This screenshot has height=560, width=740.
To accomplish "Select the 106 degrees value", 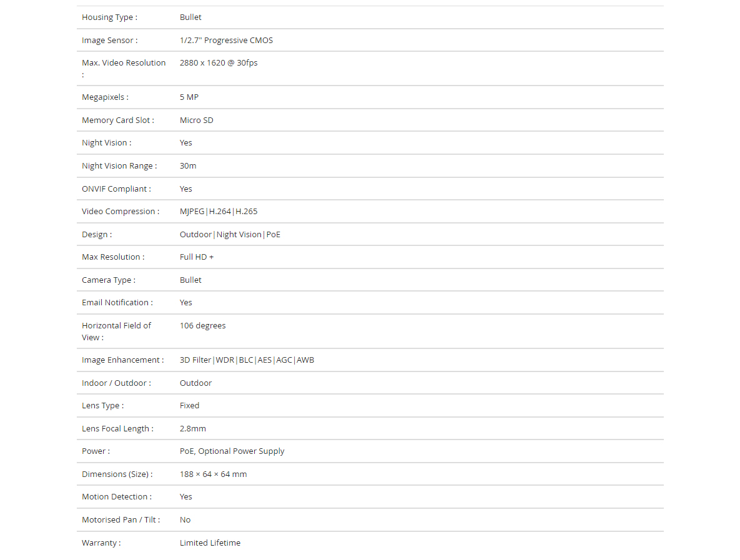I will [x=202, y=326].
